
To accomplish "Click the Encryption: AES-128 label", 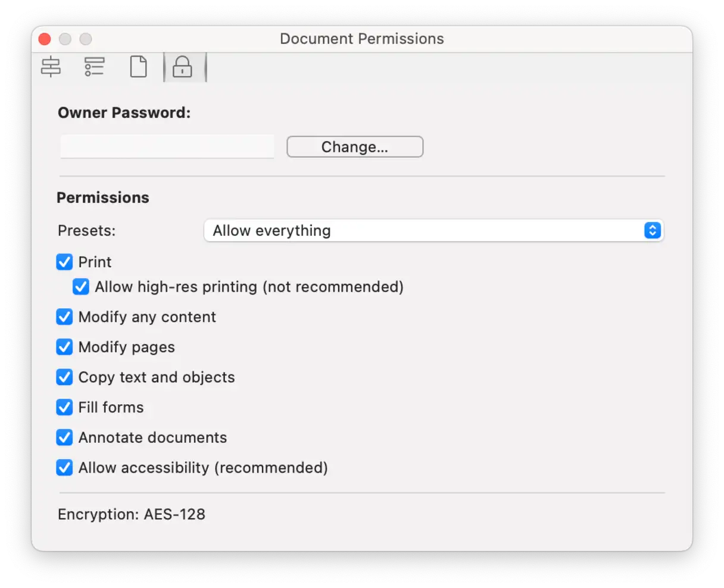I will (x=132, y=514).
